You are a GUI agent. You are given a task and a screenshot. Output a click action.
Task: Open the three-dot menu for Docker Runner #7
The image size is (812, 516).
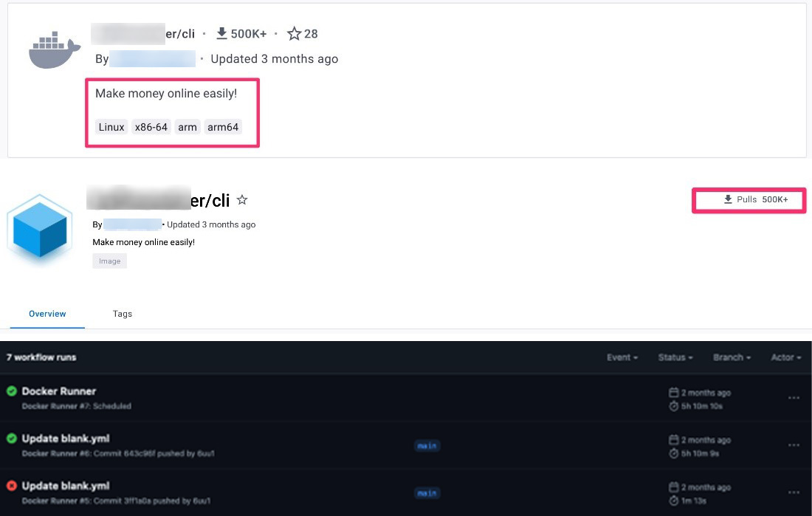794,398
